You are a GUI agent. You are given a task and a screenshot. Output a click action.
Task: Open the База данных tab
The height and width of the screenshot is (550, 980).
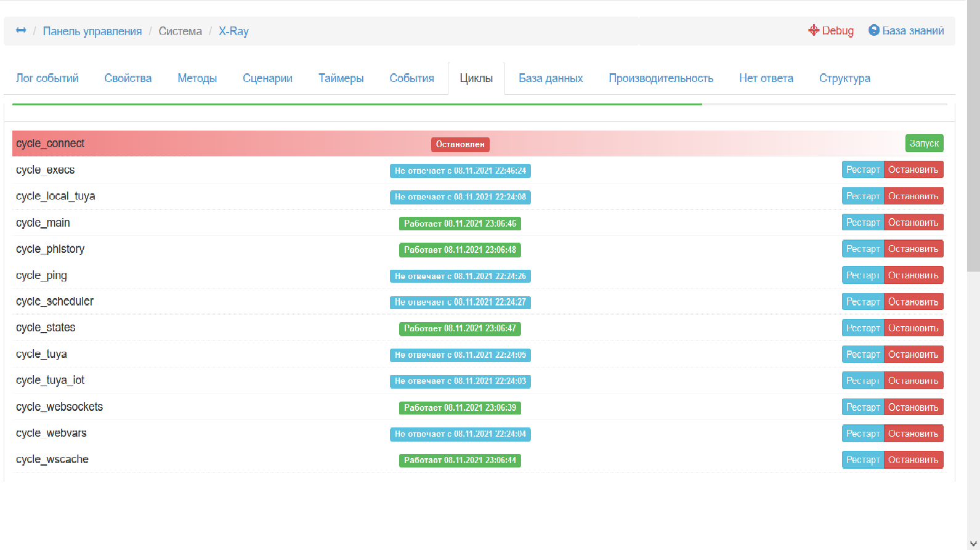551,78
